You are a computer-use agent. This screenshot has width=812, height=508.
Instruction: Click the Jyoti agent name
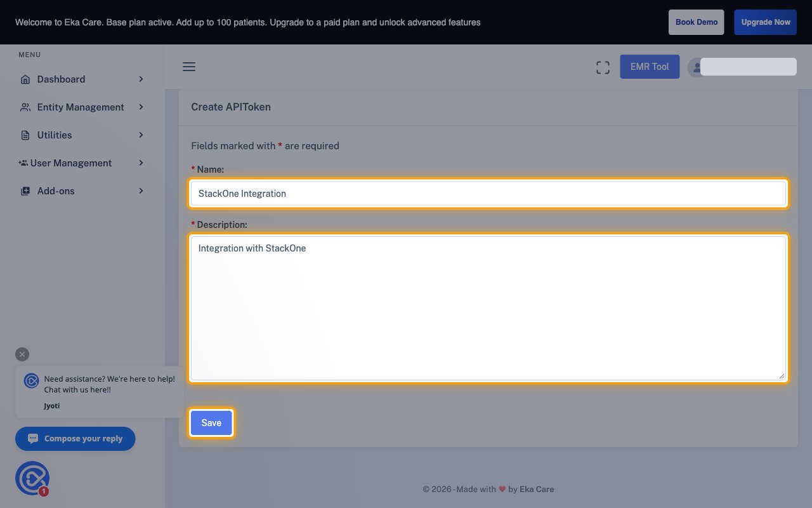pyautogui.click(x=52, y=406)
